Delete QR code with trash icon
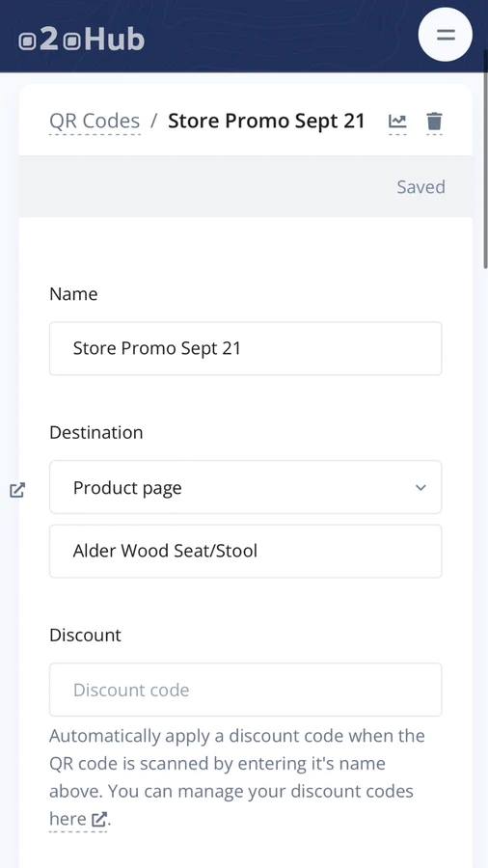Screen dimensions: 488x868 tap(434, 121)
